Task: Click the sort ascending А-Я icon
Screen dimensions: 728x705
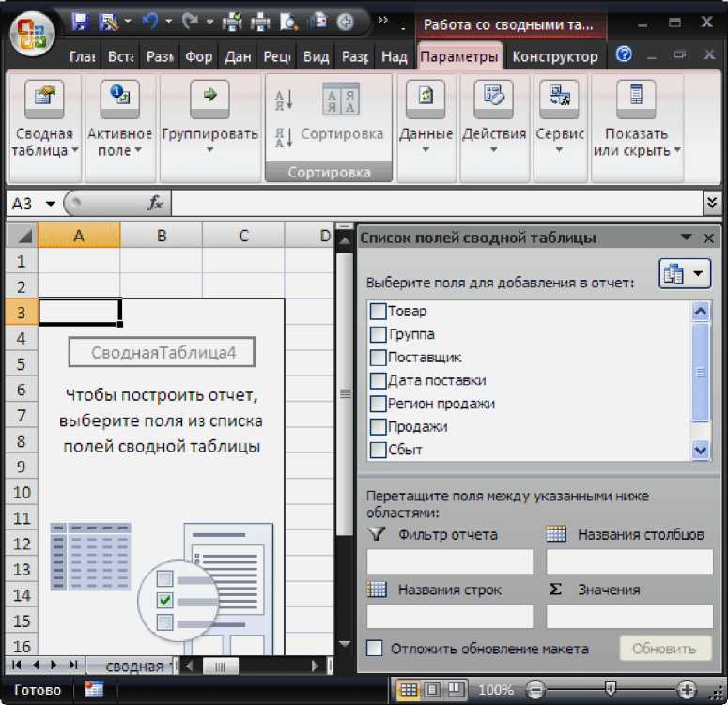Action: 284,100
